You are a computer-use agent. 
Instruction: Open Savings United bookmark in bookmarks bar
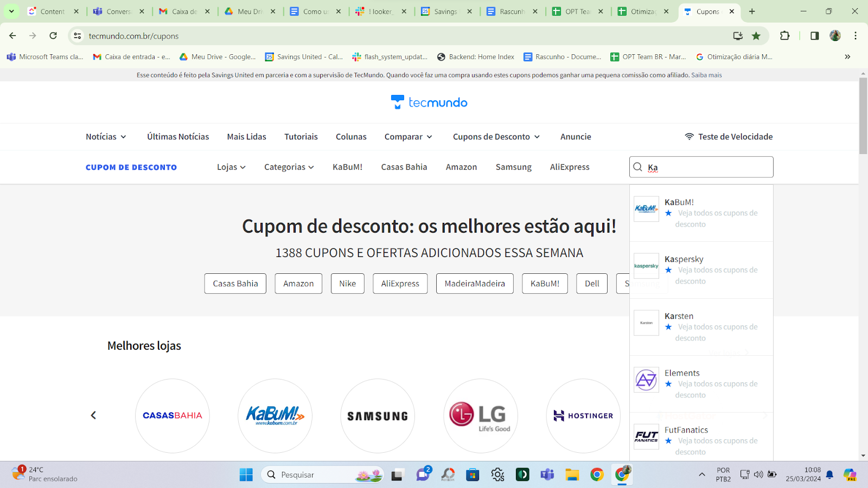(304, 56)
